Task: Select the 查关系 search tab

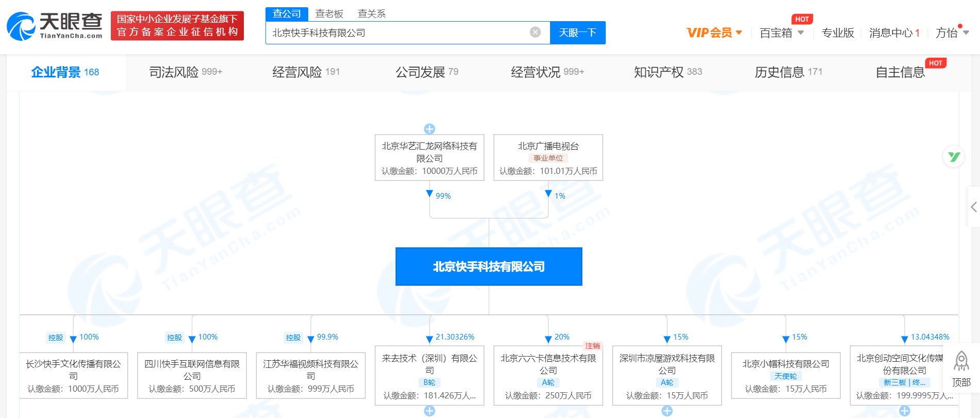Action: [372, 14]
